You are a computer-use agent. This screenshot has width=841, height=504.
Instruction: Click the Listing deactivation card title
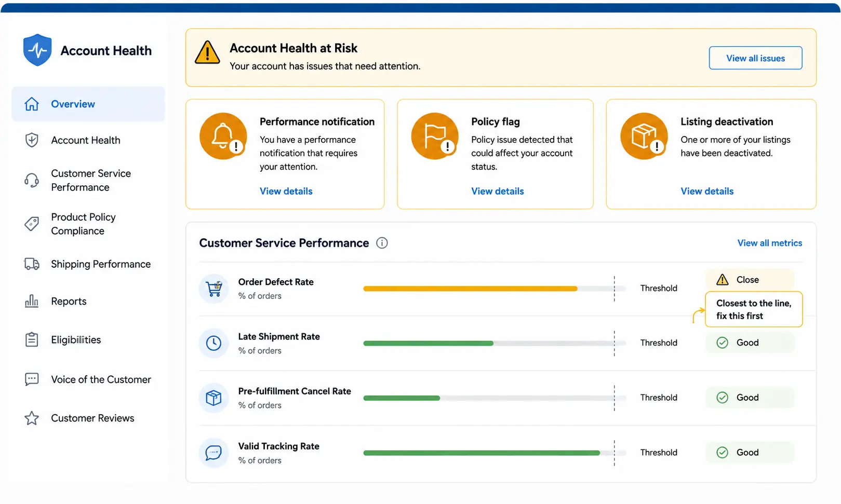click(727, 121)
